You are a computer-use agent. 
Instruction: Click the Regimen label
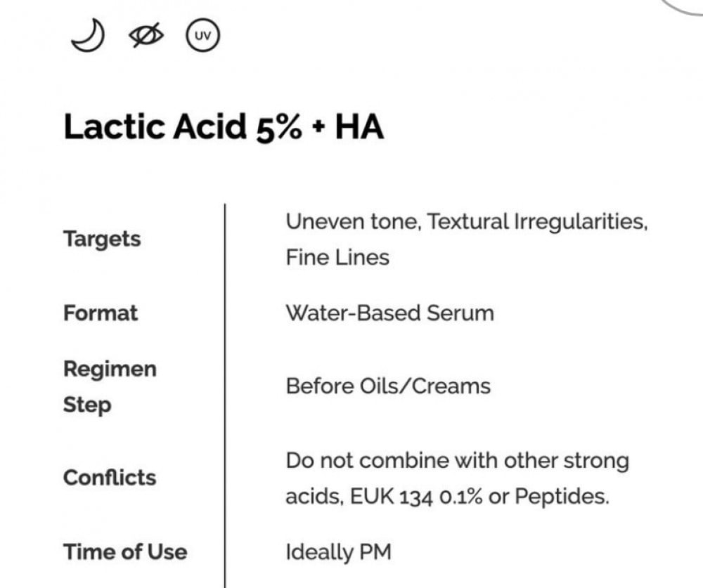[x=110, y=369]
